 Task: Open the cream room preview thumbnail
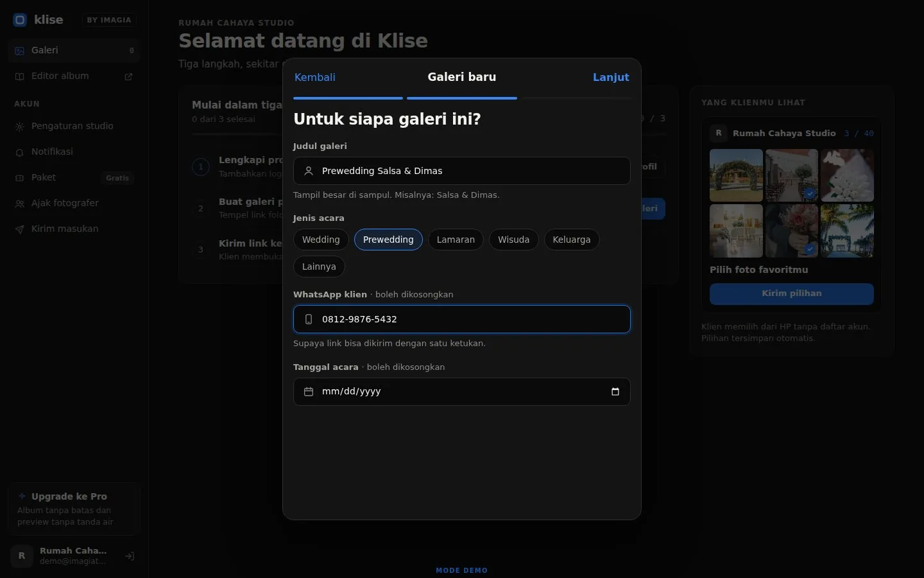[736, 231]
